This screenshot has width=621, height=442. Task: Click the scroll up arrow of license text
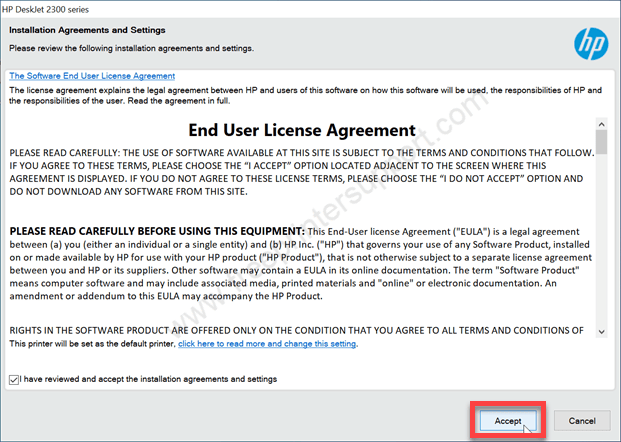602,124
